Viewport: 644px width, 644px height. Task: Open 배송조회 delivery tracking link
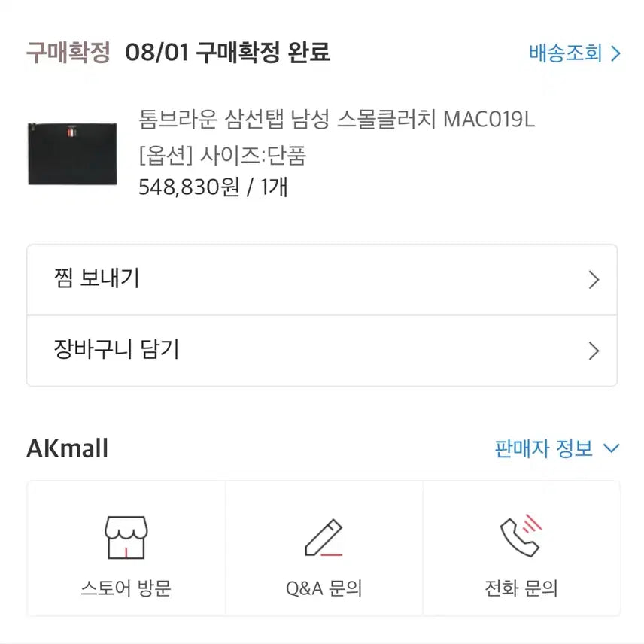point(566,53)
